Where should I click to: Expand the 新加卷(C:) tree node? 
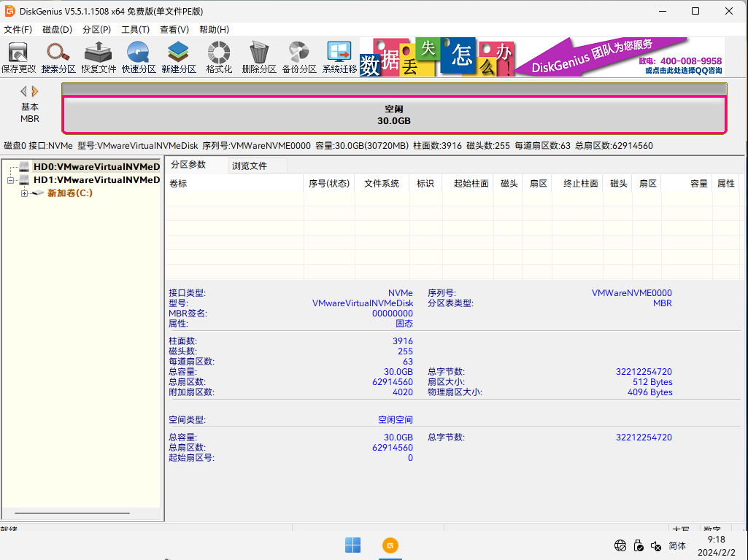24,193
